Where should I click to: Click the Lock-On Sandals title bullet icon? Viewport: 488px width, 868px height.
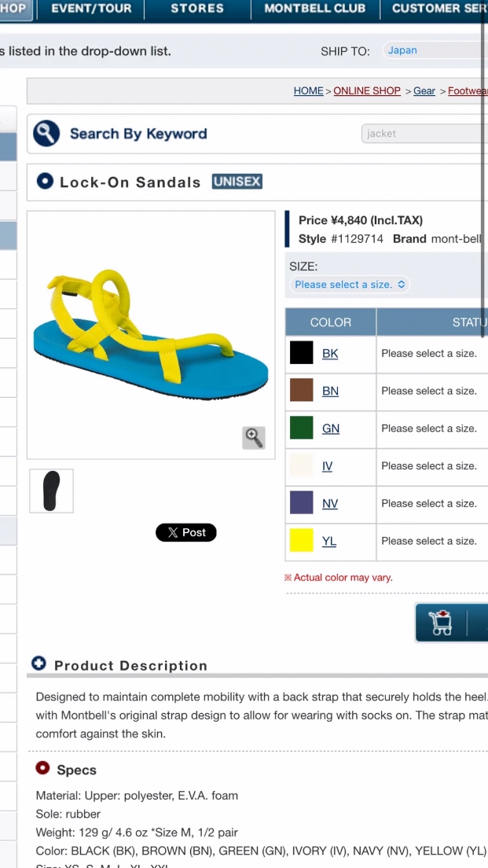45,182
